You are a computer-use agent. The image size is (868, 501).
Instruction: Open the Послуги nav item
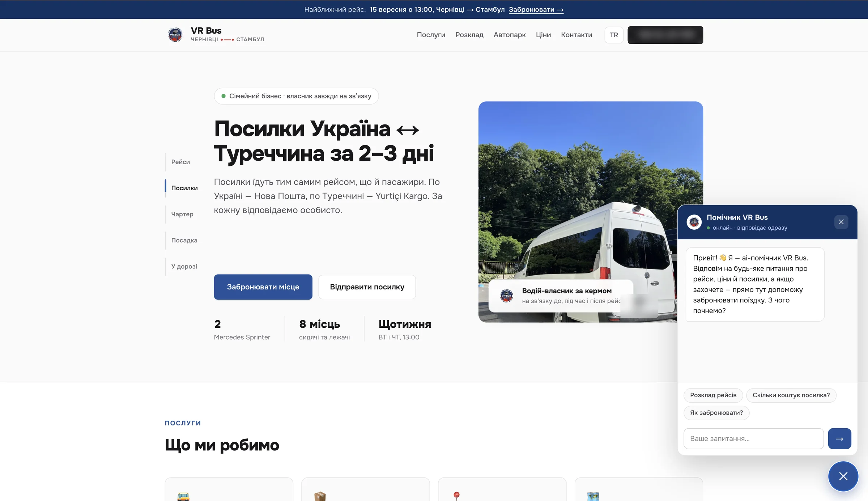(431, 35)
